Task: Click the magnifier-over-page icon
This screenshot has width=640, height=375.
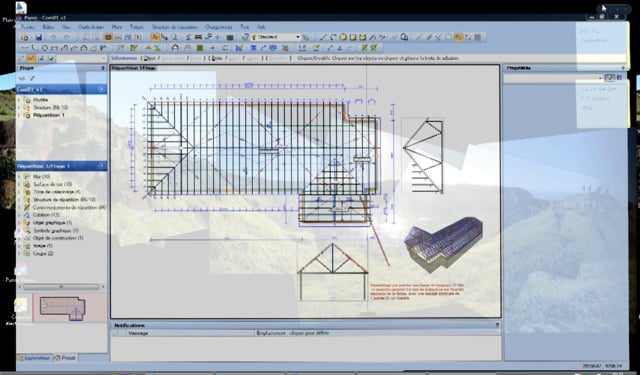Action: tap(404, 37)
